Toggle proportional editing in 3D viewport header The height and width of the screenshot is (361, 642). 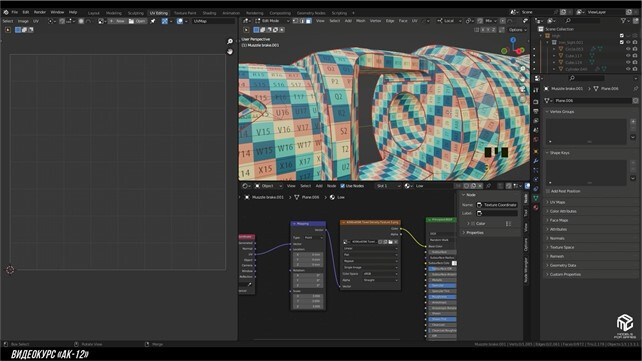[503, 21]
